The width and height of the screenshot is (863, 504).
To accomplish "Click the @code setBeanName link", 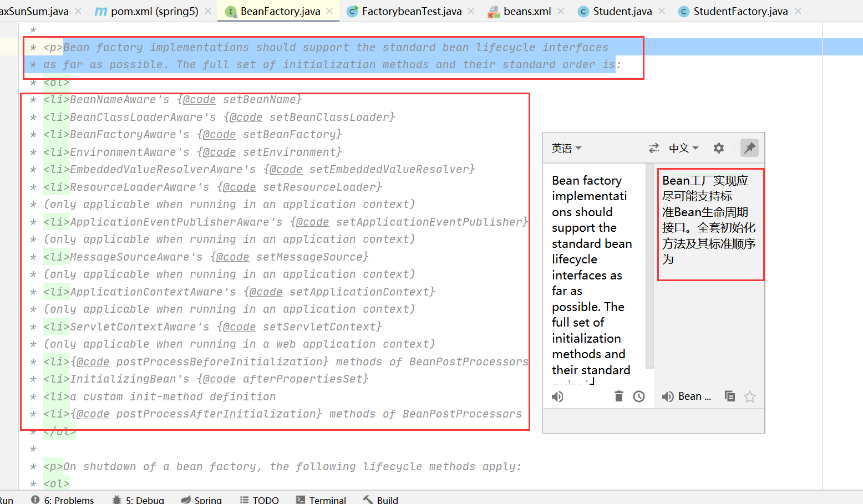I will pyautogui.click(x=198, y=99).
